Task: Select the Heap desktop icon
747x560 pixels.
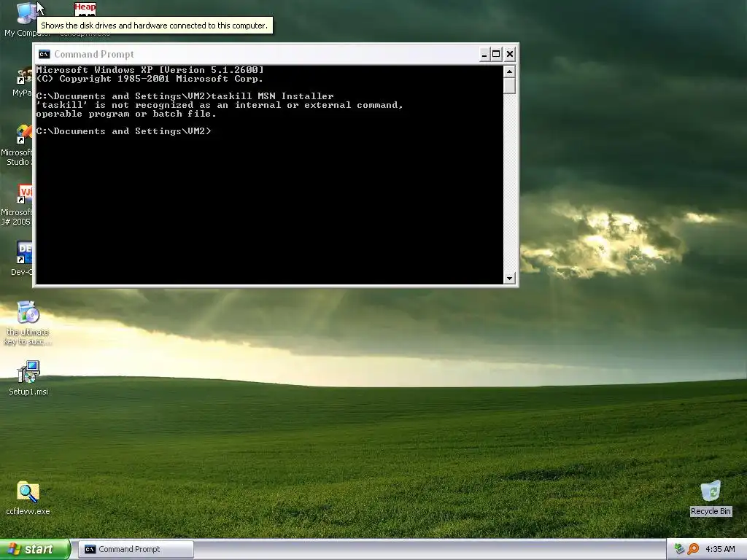Action: [85, 9]
